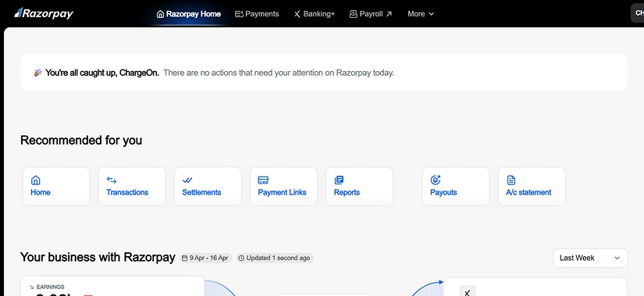Click the Razorpay logo
Screen dimensions: 644x296
click(x=44, y=13)
